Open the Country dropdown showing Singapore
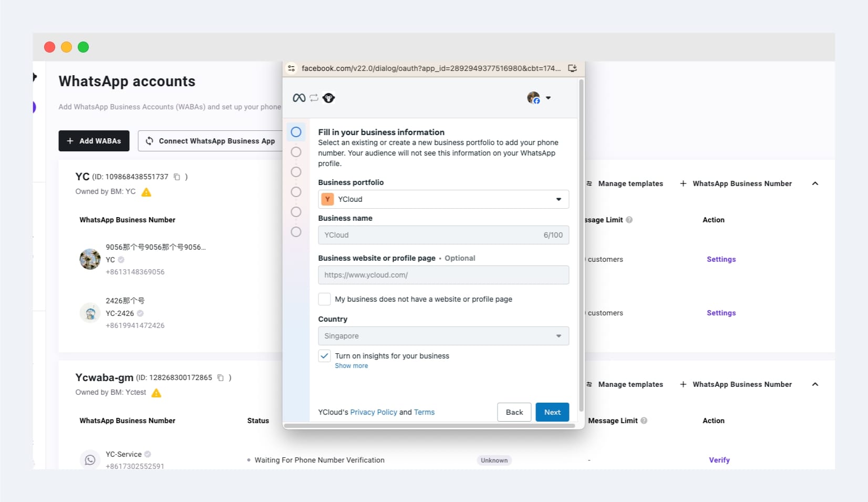 click(443, 336)
